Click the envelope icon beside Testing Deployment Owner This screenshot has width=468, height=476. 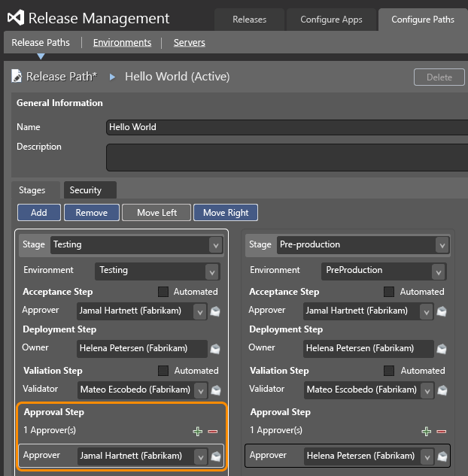[x=215, y=349]
